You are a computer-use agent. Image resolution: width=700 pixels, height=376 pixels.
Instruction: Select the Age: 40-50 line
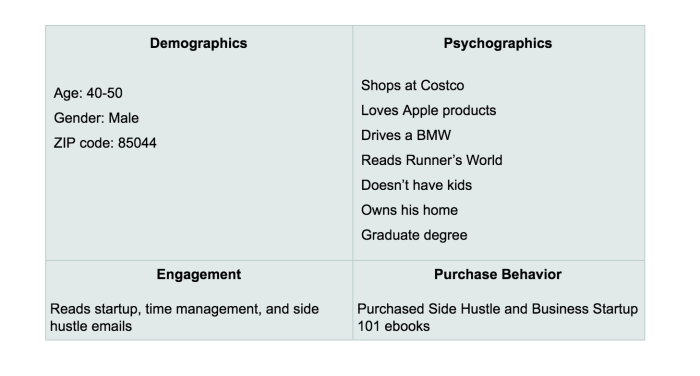[x=88, y=93]
